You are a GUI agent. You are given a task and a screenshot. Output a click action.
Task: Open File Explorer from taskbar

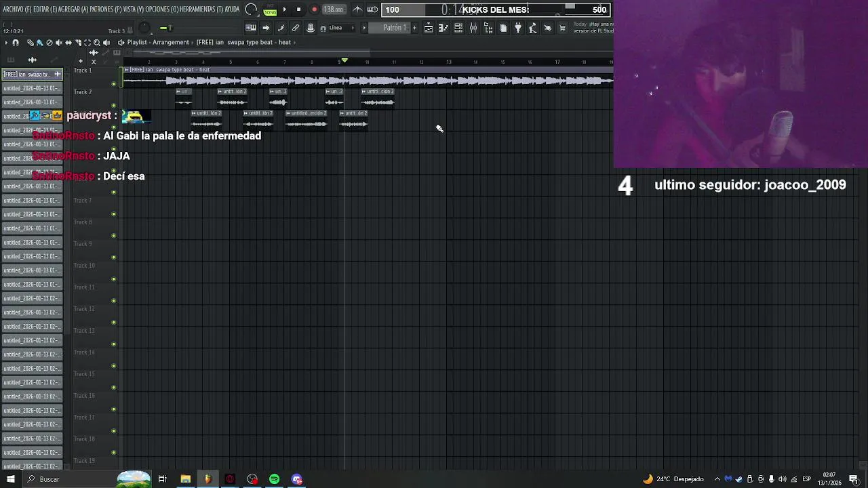185,479
